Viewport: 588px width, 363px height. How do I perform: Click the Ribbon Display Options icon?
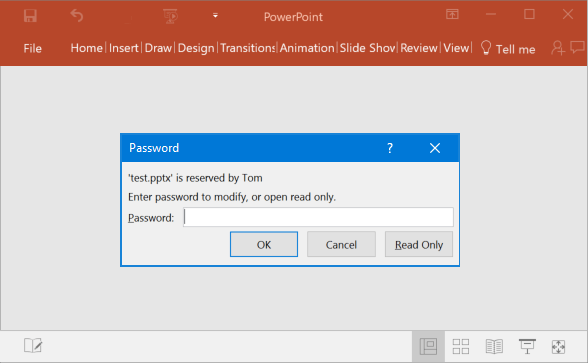(452, 14)
